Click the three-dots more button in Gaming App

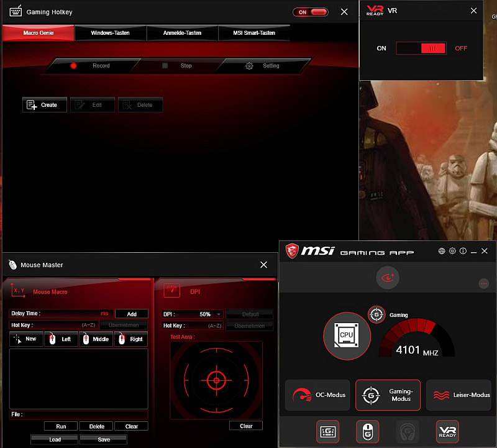(484, 283)
